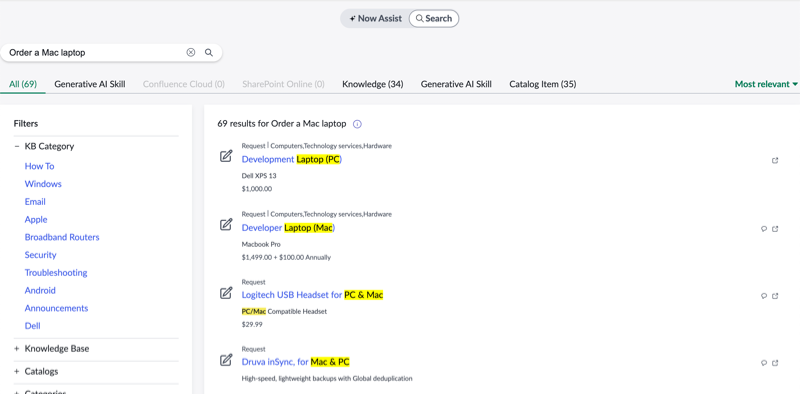Filter by Announcements category
The height and width of the screenshot is (394, 800).
56,308
